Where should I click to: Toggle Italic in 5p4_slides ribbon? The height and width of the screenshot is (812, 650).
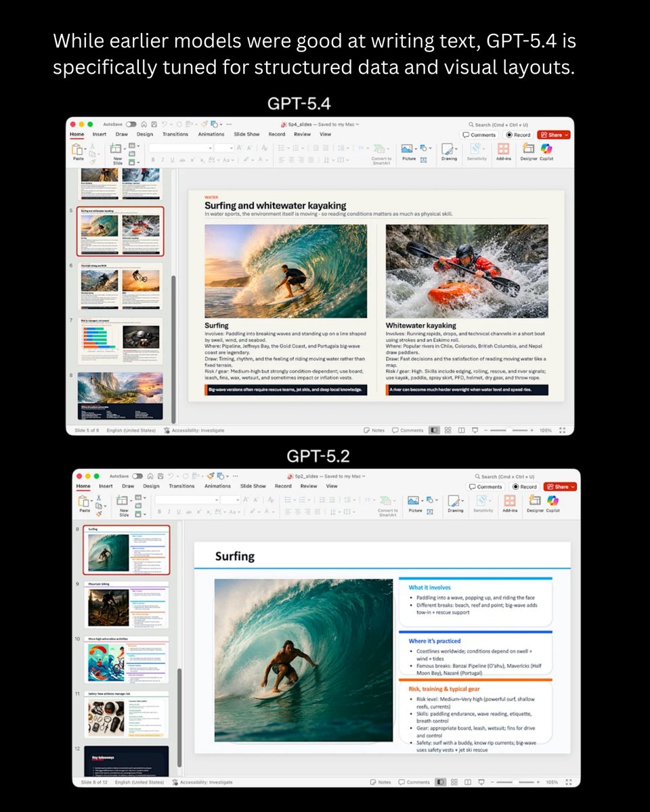tap(163, 160)
